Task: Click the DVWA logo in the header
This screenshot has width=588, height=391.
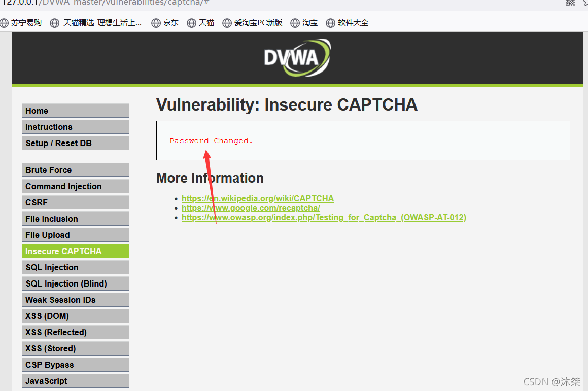Action: pos(297,58)
